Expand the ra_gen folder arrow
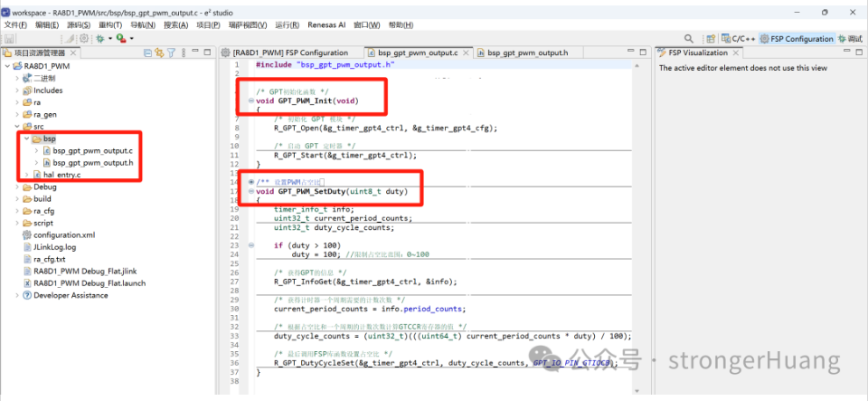Image resolution: width=868 pixels, height=401 pixels. click(x=16, y=115)
